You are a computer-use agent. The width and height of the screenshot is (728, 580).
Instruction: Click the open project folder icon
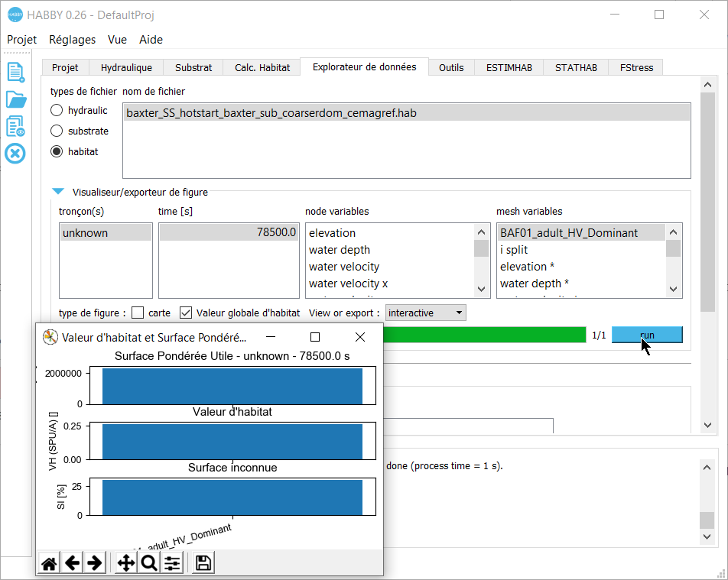tap(15, 99)
